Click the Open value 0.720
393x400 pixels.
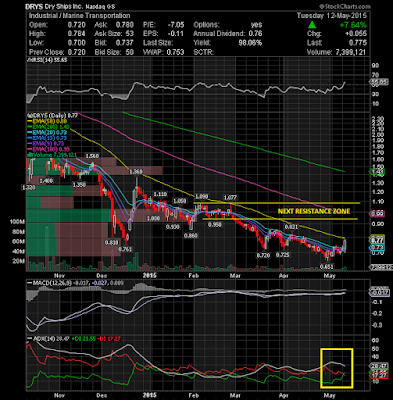[x=76, y=25]
